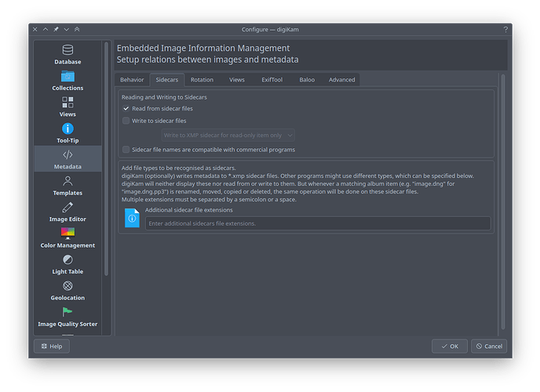Click the sidebar category list scrollbar
Image resolution: width=540 pixels, height=392 pixels.
(x=107, y=159)
